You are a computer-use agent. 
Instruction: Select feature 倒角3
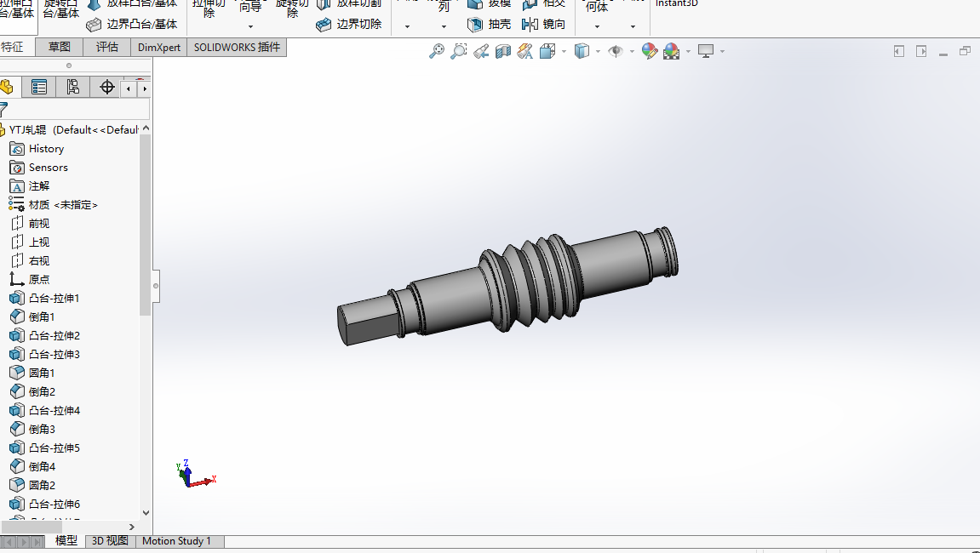tap(32, 430)
